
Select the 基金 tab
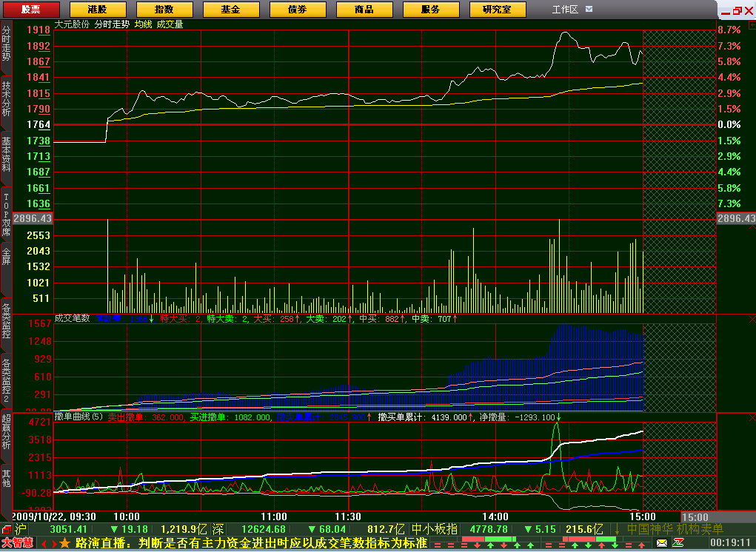click(x=231, y=10)
